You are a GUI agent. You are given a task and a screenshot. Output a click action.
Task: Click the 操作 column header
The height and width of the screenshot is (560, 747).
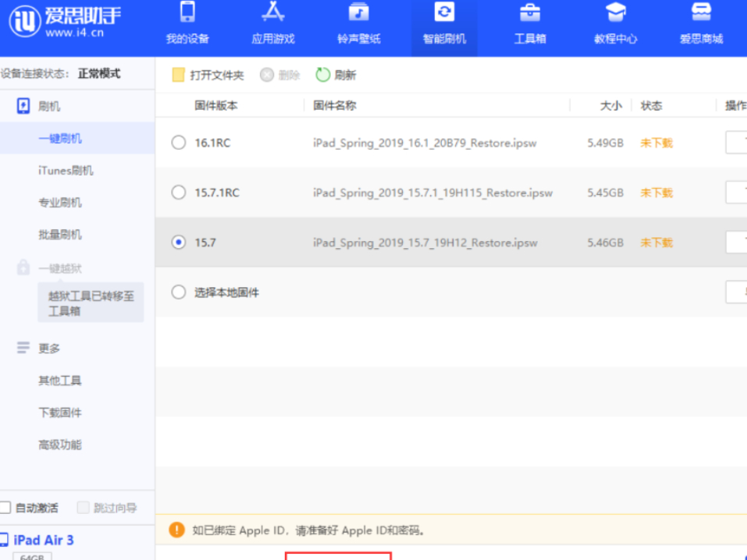point(736,105)
